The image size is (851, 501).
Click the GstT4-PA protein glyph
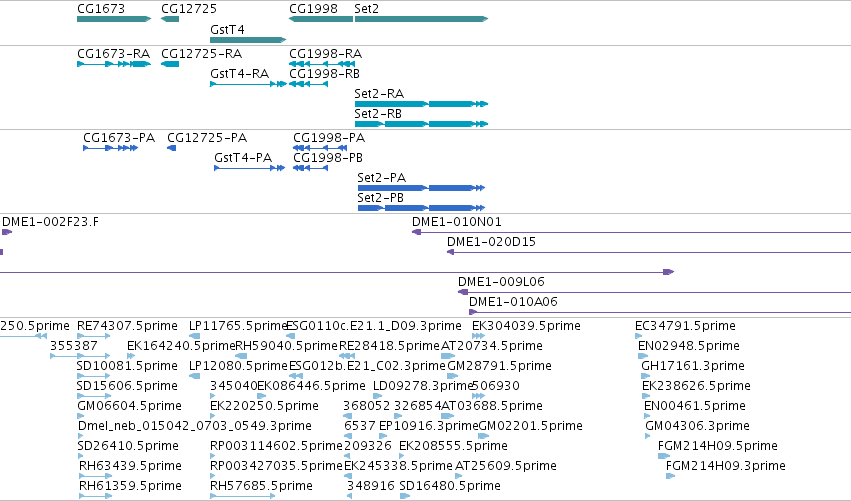coord(250,168)
